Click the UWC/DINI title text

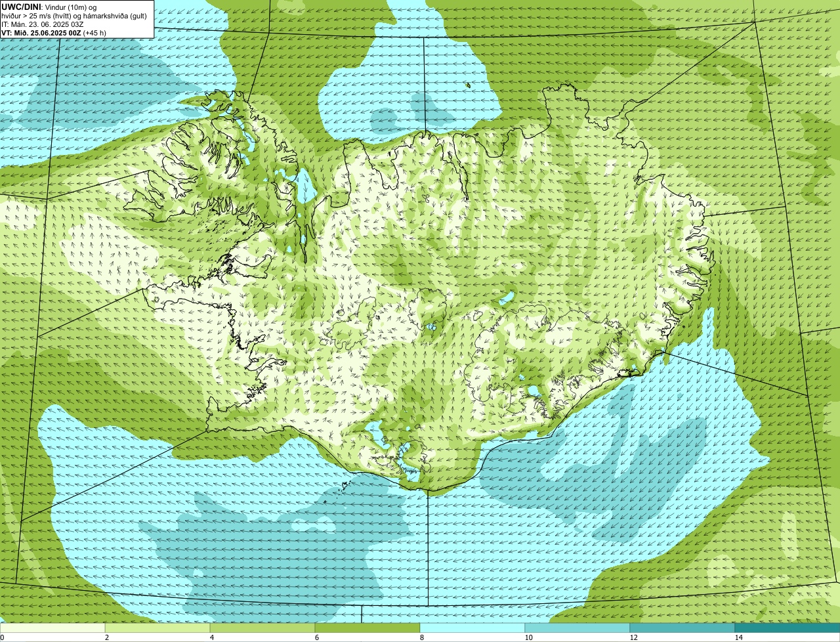pos(22,7)
